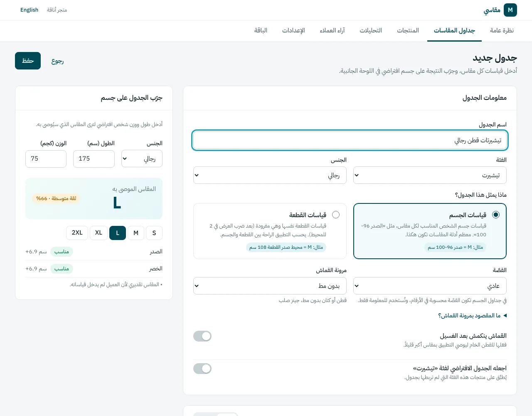Open the الإعدادات tab
Image resolution: width=532 pixels, height=416 pixels.
tap(293, 30)
